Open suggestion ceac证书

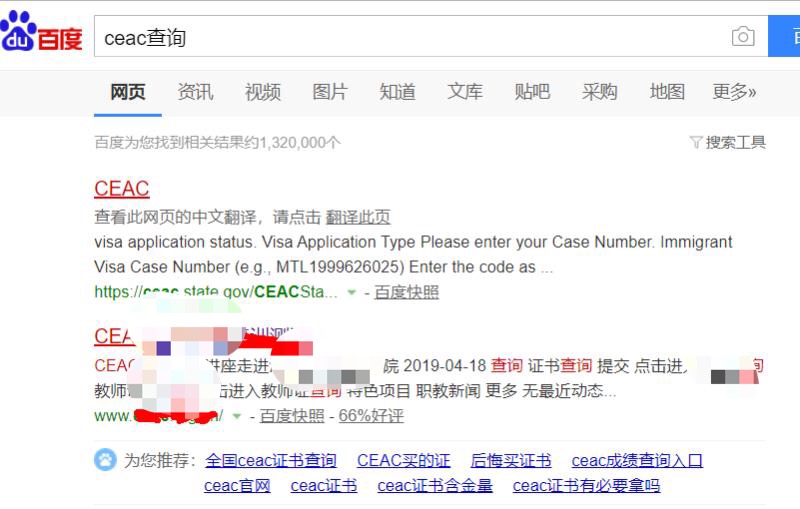(x=324, y=486)
